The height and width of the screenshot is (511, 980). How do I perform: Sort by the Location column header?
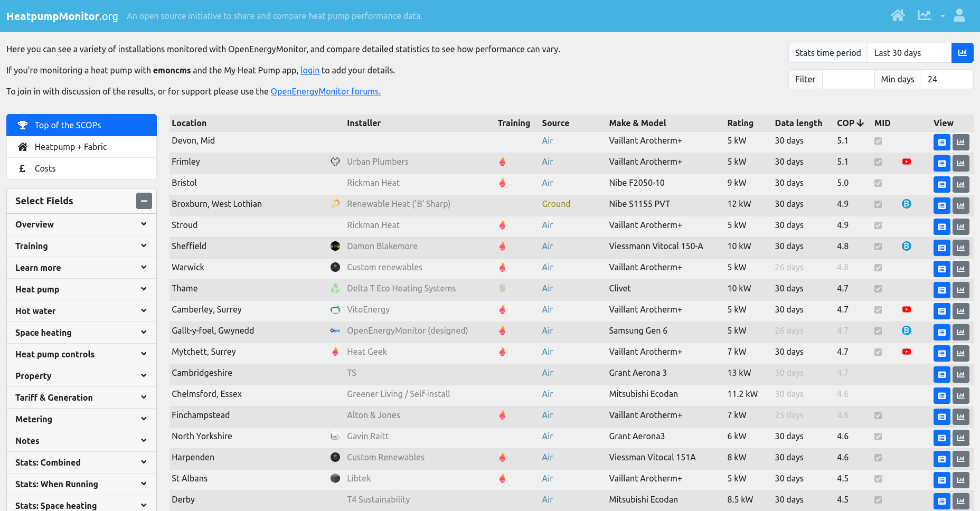click(189, 123)
